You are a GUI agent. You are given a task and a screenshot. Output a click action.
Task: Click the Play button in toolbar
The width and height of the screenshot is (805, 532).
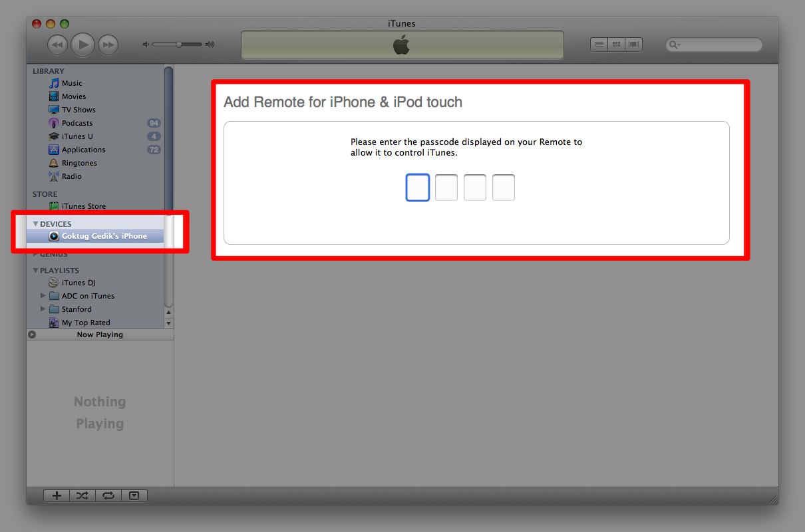point(82,45)
